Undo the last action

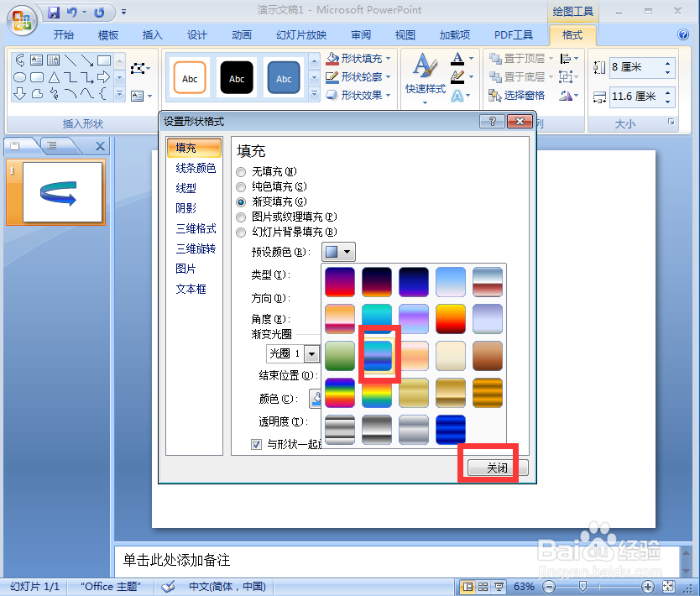pyautogui.click(x=72, y=12)
